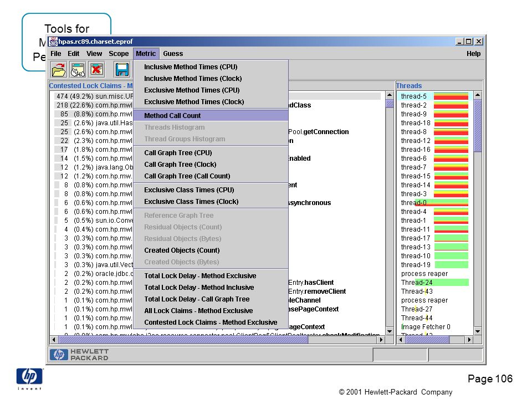The image size is (532, 399).
Task: Select the 85 (8.8%) com.hp row
Action: (217, 114)
